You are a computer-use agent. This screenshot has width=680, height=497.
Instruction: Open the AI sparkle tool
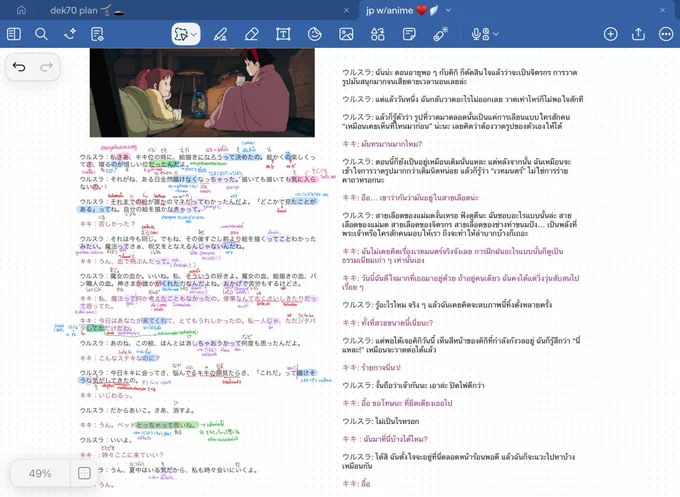click(70, 34)
